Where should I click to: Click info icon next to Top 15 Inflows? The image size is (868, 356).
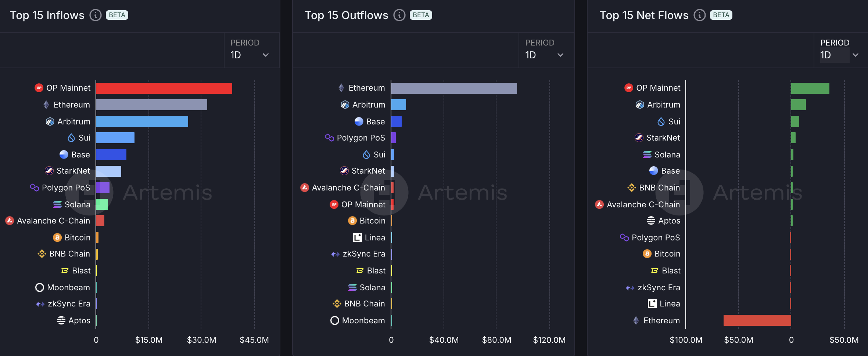96,15
